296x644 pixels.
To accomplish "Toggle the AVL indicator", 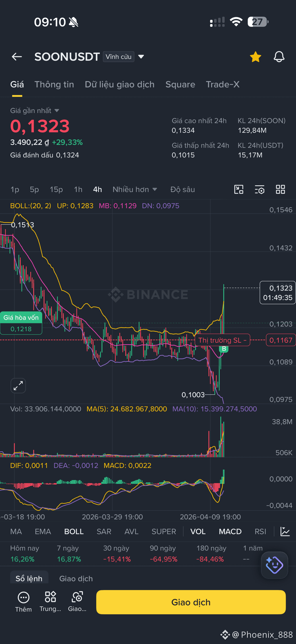I will click(x=132, y=532).
